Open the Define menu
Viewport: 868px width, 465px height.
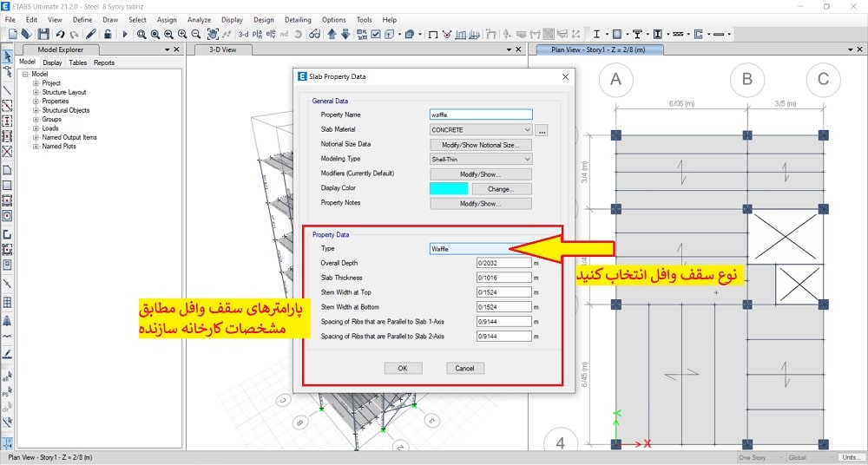82,19
